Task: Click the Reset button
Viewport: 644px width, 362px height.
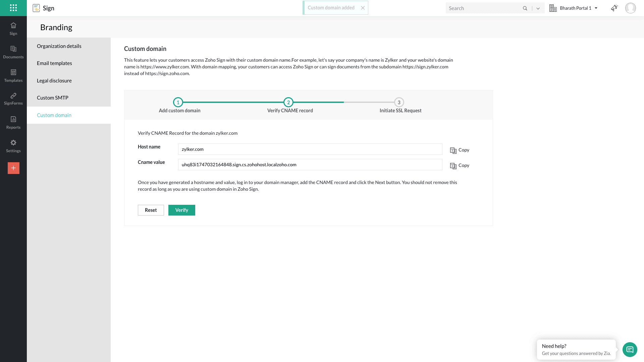Action: pos(151,210)
